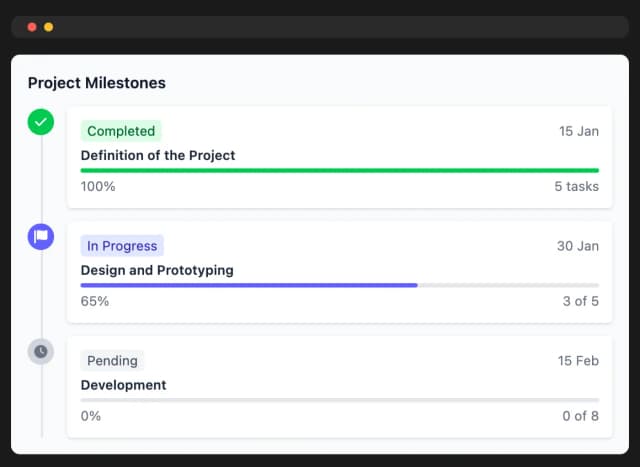The width and height of the screenshot is (640, 467).
Task: Click the 5 tasks count label
Action: pyautogui.click(x=577, y=186)
